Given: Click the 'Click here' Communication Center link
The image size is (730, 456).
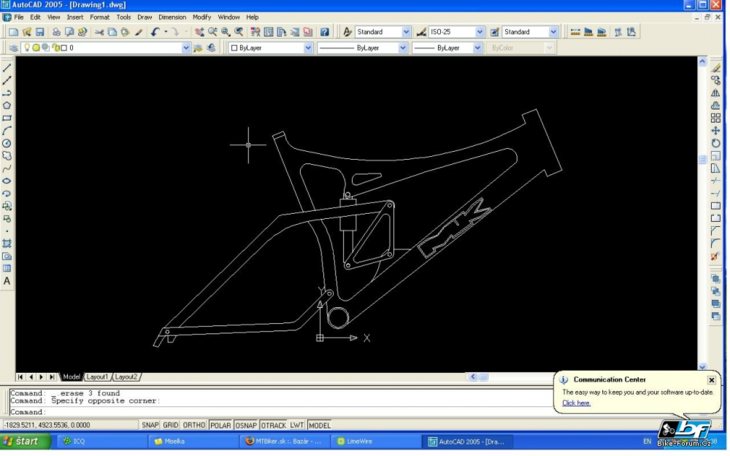Looking at the screenshot, I should [577, 404].
